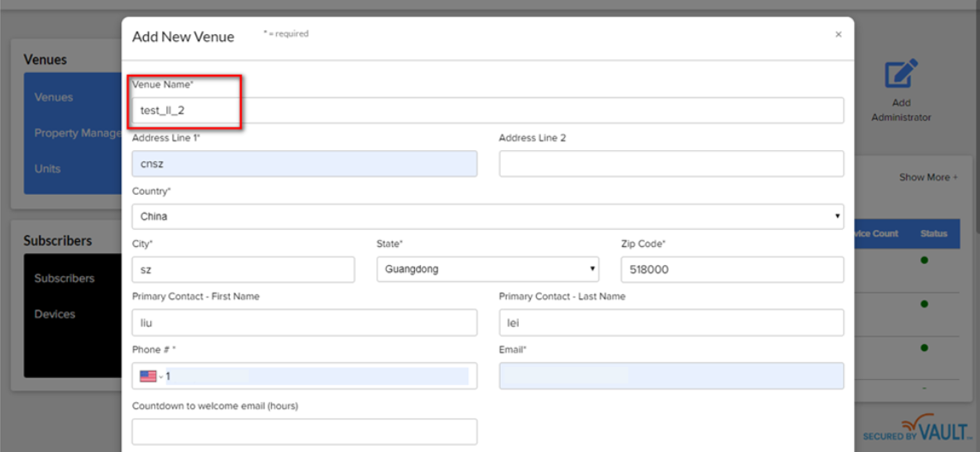Click the US flag country code selector
The width and height of the screenshot is (980, 452).
click(149, 376)
